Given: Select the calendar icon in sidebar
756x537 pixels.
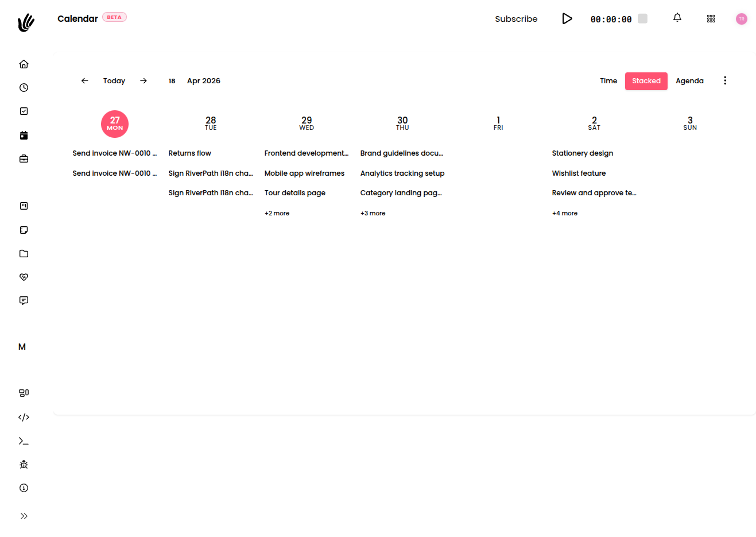Looking at the screenshot, I should pyautogui.click(x=24, y=136).
